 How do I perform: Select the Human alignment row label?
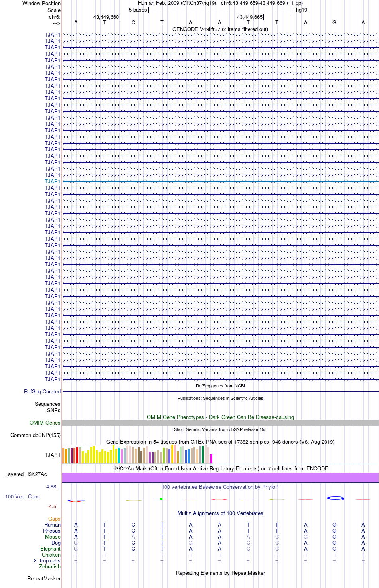click(52, 525)
